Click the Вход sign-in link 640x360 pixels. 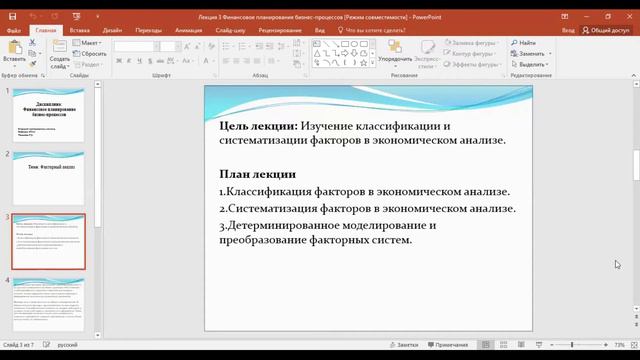point(568,30)
